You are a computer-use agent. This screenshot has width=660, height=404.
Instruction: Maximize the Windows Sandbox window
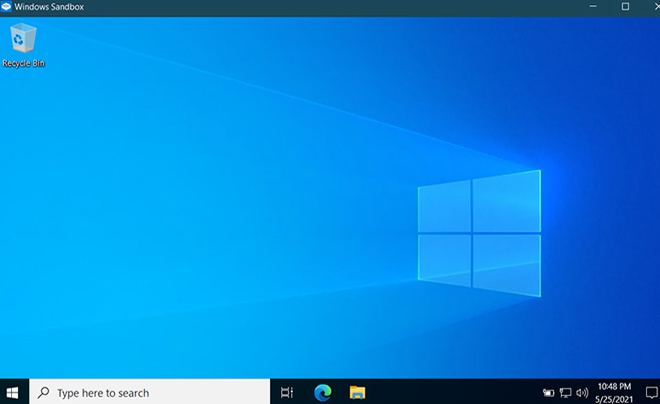[x=625, y=7]
